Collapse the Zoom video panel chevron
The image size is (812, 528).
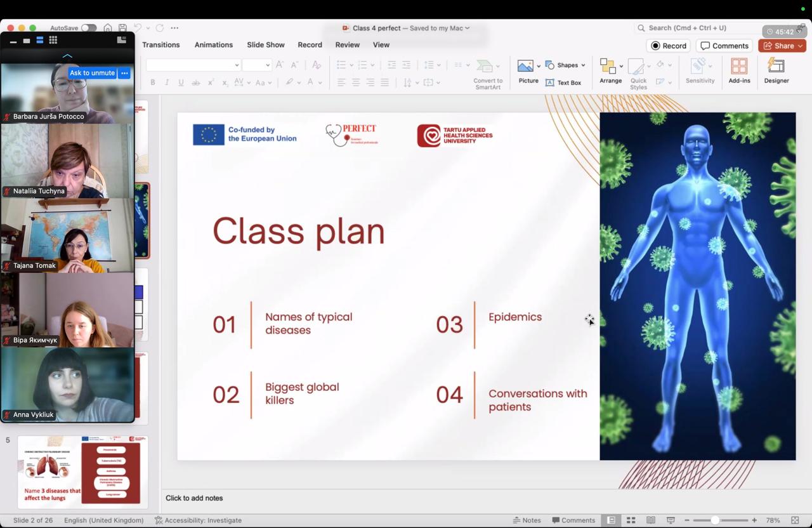(67, 56)
